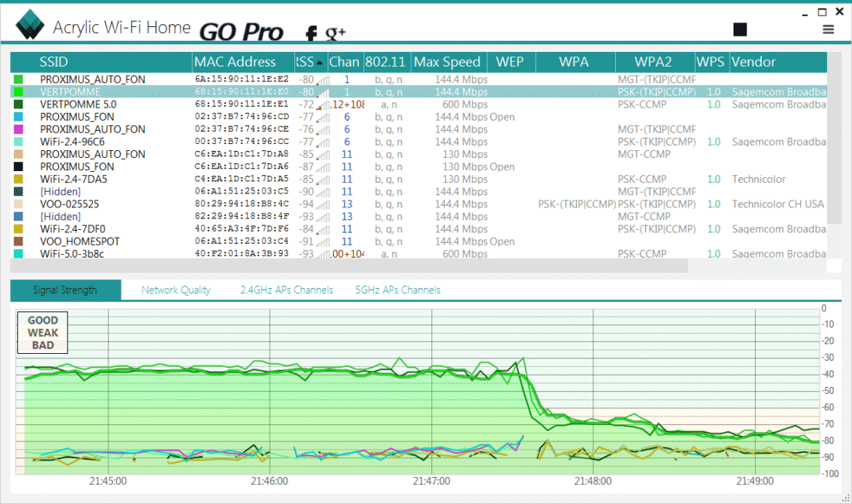Image resolution: width=852 pixels, height=504 pixels.
Task: Click the Technicolor CH USA vendor cell
Action: click(x=778, y=204)
